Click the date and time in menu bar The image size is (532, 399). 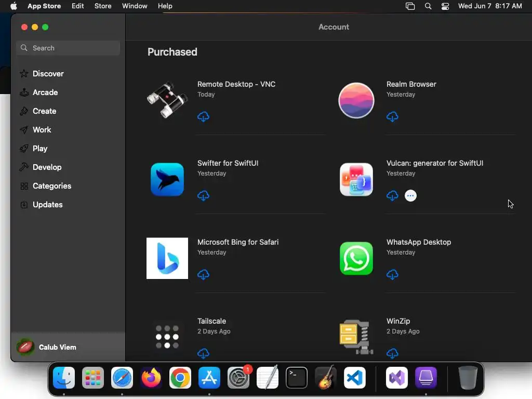pos(490,6)
